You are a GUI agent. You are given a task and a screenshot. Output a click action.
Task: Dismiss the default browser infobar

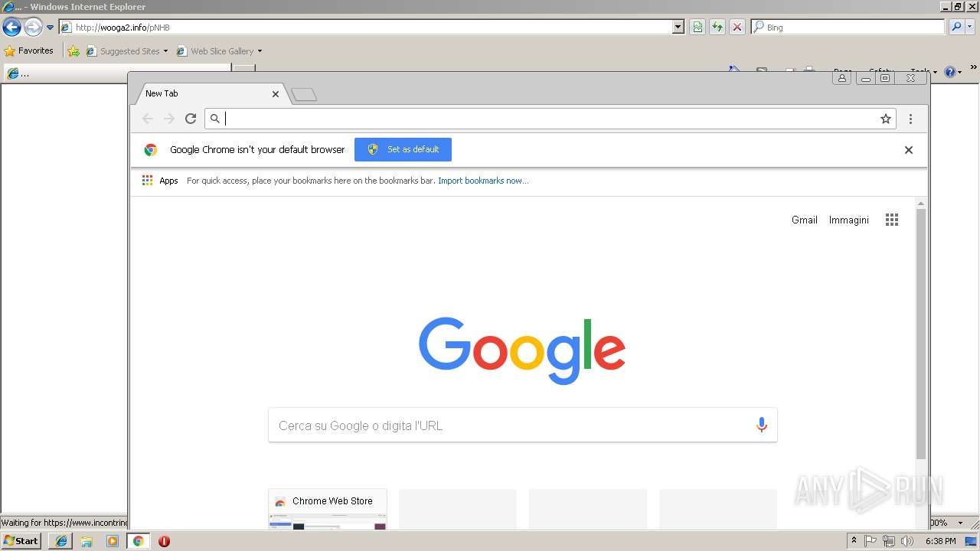909,150
